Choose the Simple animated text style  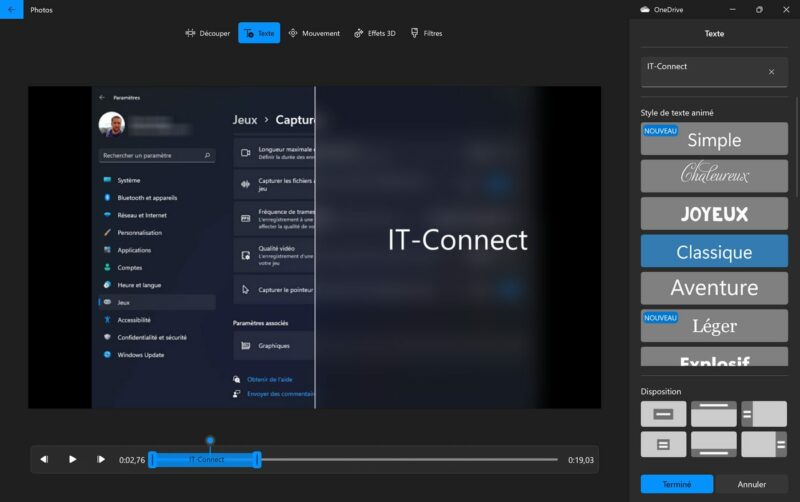714,139
